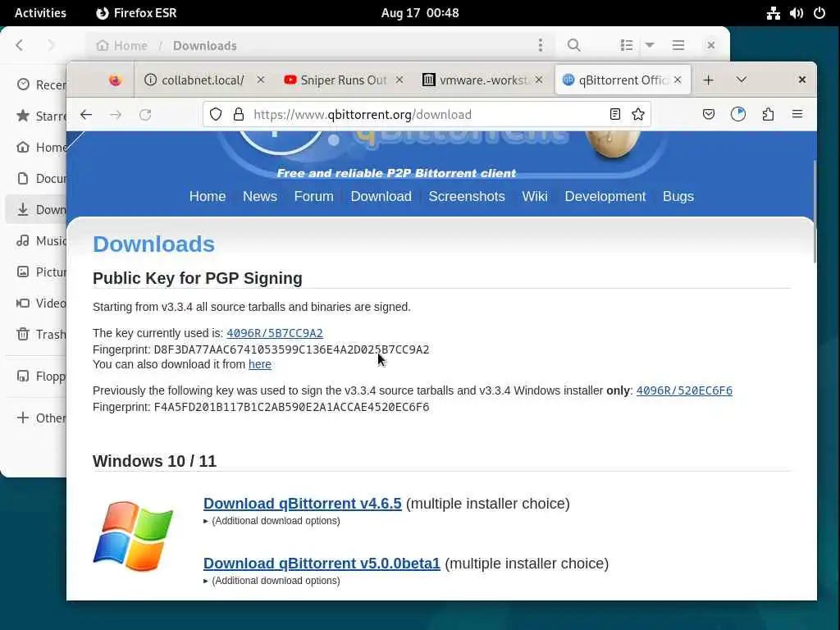Image resolution: width=840 pixels, height=630 pixels.
Task: Open Other Locations in the Files sidebar
Action: pos(38,418)
